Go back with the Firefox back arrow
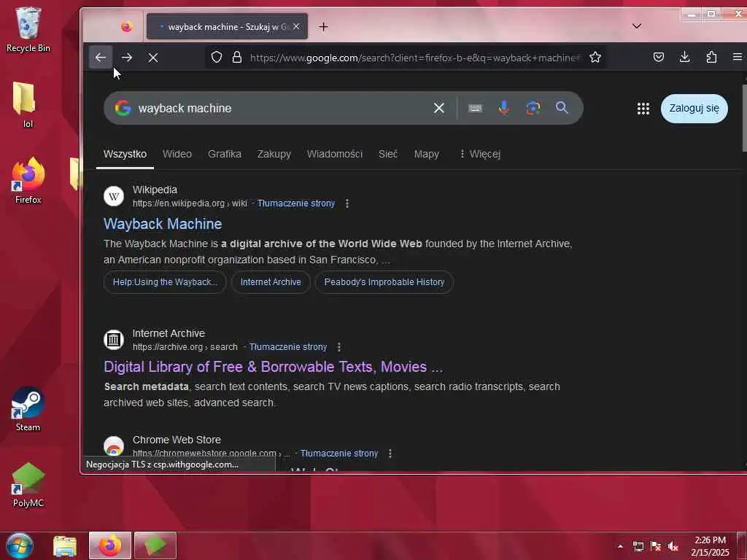Screen dimensions: 747x560 [100, 58]
